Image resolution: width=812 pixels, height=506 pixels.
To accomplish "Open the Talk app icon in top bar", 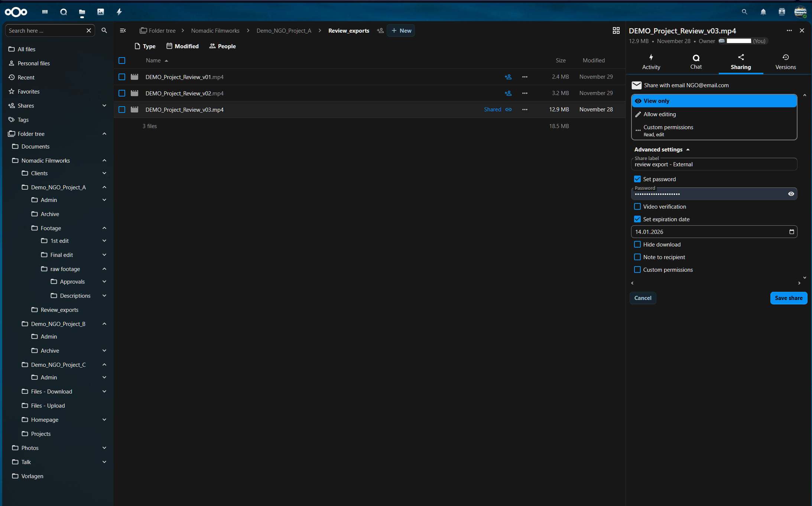I will click(64, 12).
